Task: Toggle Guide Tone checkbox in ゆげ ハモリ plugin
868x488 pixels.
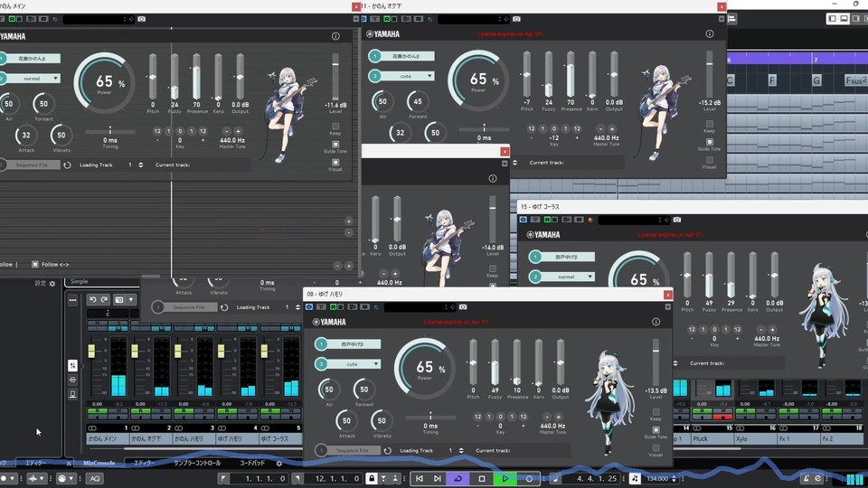Action: (656, 430)
